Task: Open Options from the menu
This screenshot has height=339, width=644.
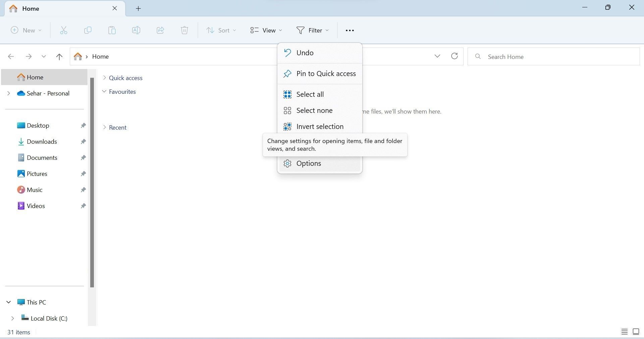Action: point(320,163)
